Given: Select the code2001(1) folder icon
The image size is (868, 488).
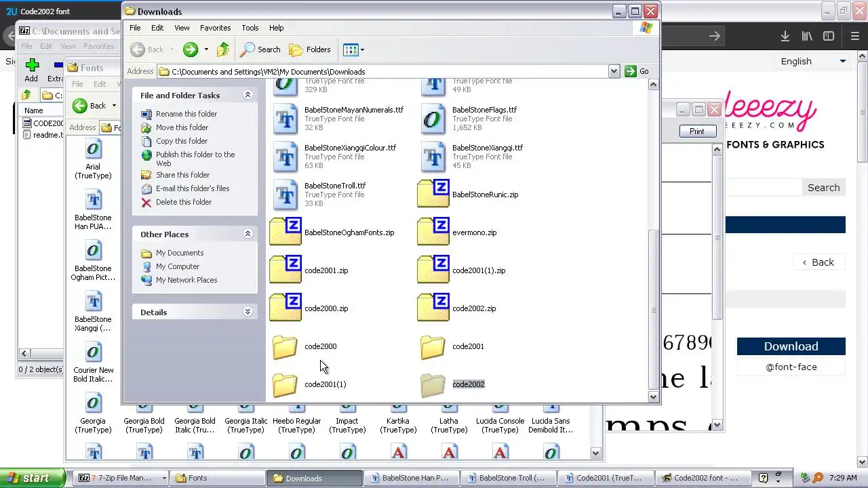Looking at the screenshot, I should click(285, 384).
